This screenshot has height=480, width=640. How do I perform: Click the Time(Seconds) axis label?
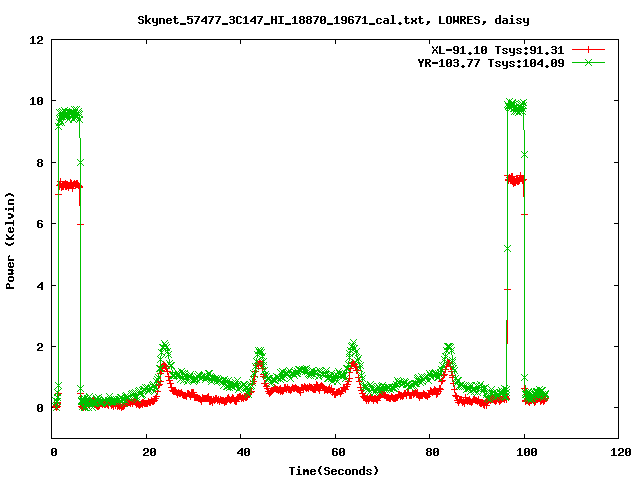point(334,471)
